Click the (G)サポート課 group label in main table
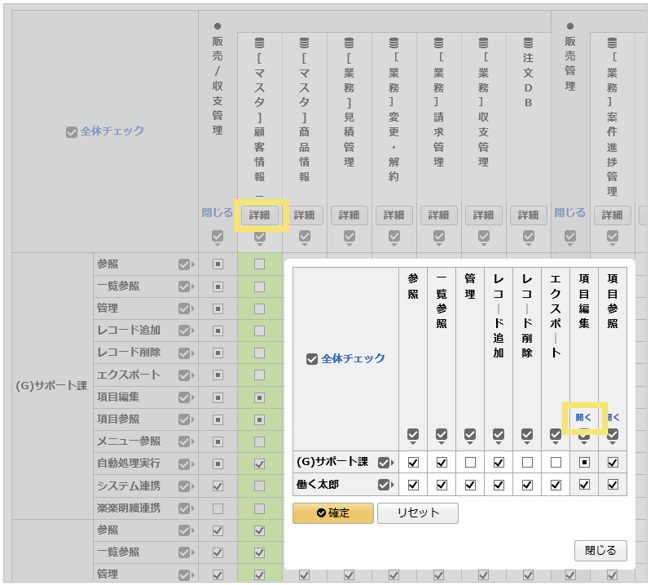The height and width of the screenshot is (585, 651). [51, 385]
